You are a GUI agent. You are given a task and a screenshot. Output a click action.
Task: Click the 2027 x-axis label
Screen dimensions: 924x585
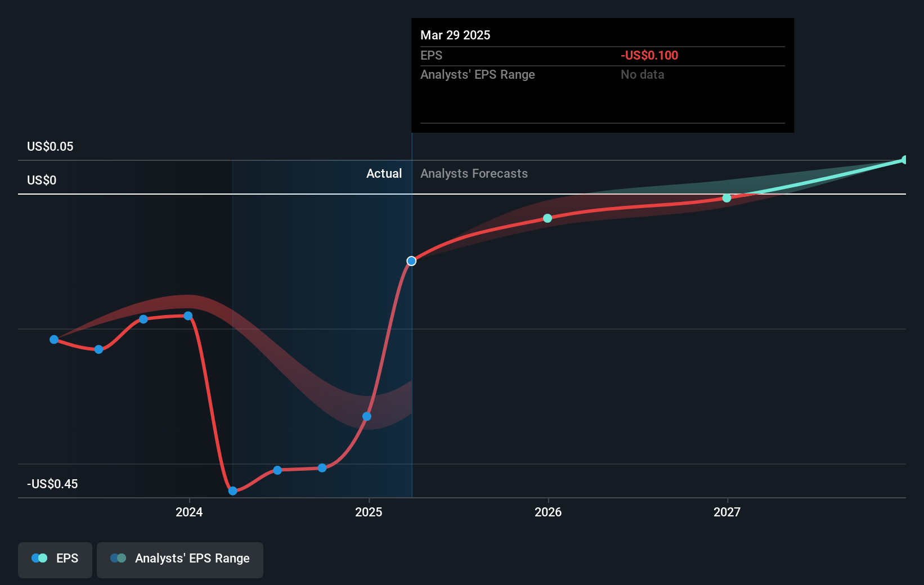coord(727,512)
